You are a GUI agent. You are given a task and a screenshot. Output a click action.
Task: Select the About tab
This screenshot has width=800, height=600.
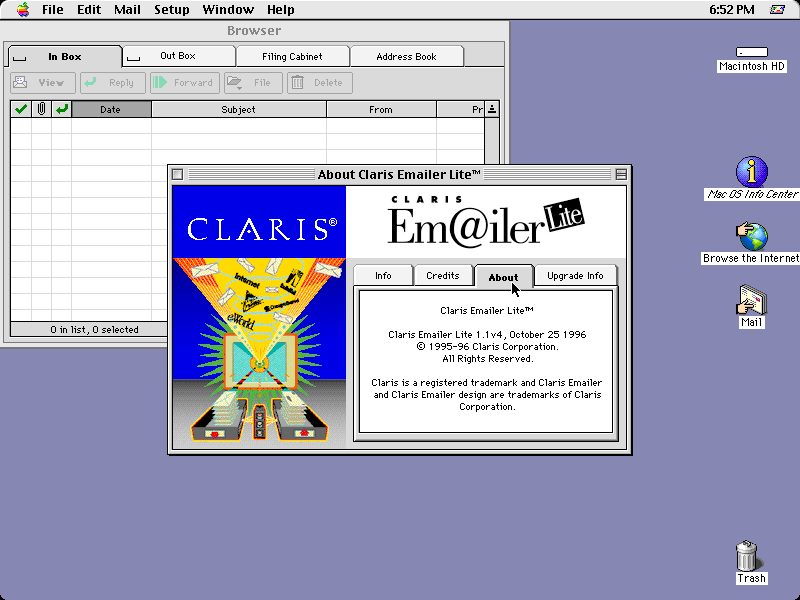coord(504,277)
